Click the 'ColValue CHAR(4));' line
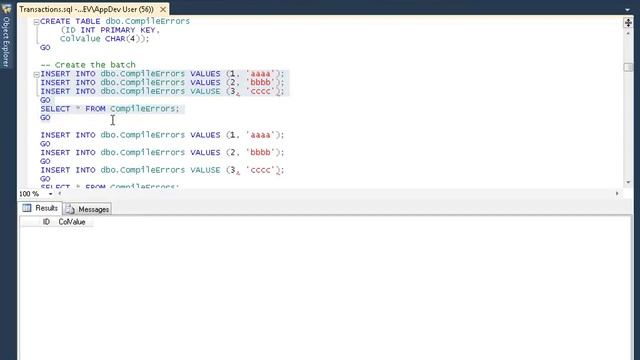The image size is (640, 360). 104,39
